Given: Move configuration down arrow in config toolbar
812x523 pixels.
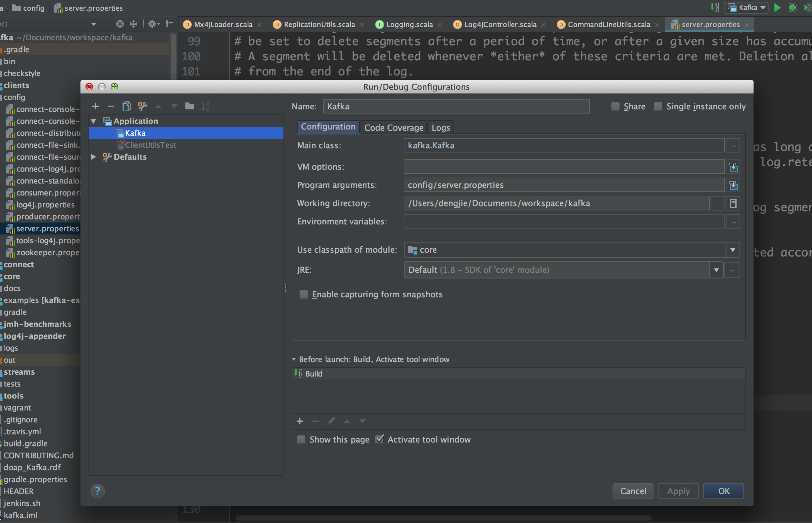Looking at the screenshot, I should tap(174, 106).
